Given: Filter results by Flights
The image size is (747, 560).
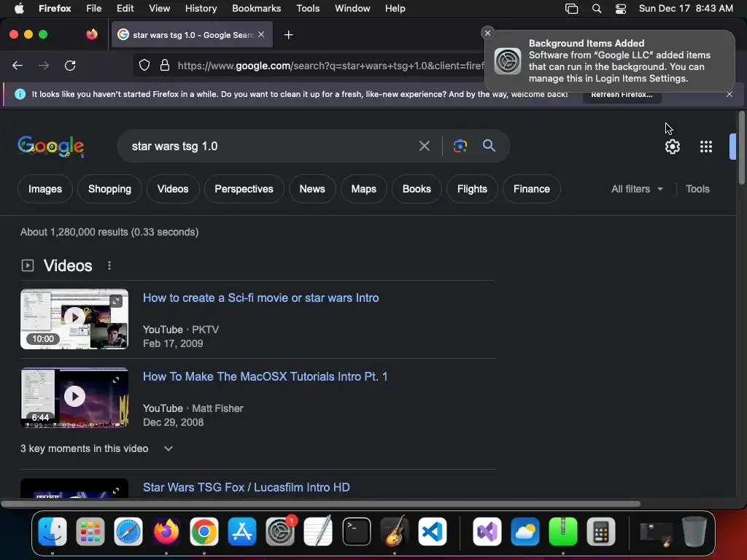Looking at the screenshot, I should click(x=472, y=189).
